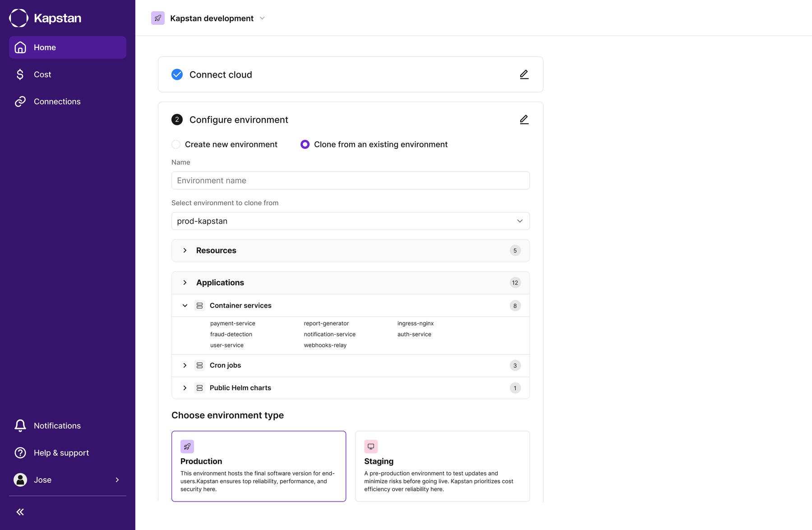Expand the Applications section
812x530 pixels.
tap(185, 283)
